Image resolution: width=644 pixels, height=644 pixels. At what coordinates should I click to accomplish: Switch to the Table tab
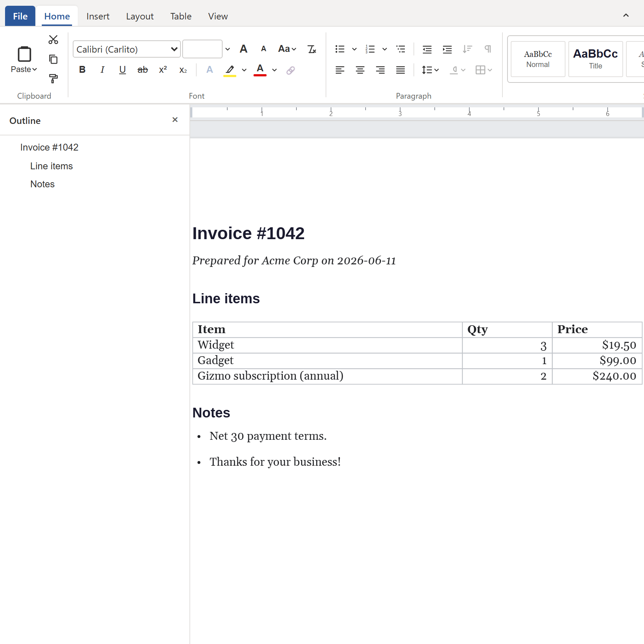click(181, 16)
